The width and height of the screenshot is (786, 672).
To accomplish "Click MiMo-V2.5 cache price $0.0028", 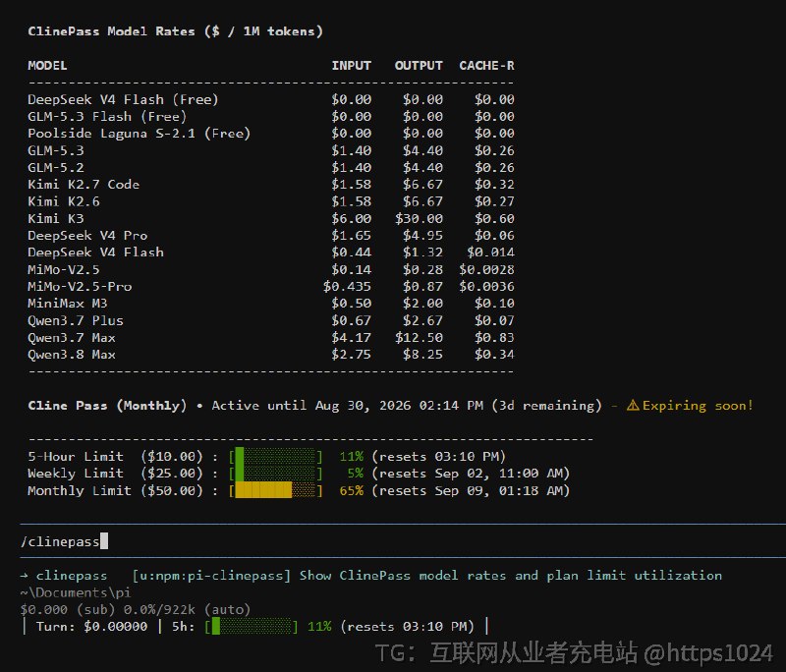I will (486, 269).
